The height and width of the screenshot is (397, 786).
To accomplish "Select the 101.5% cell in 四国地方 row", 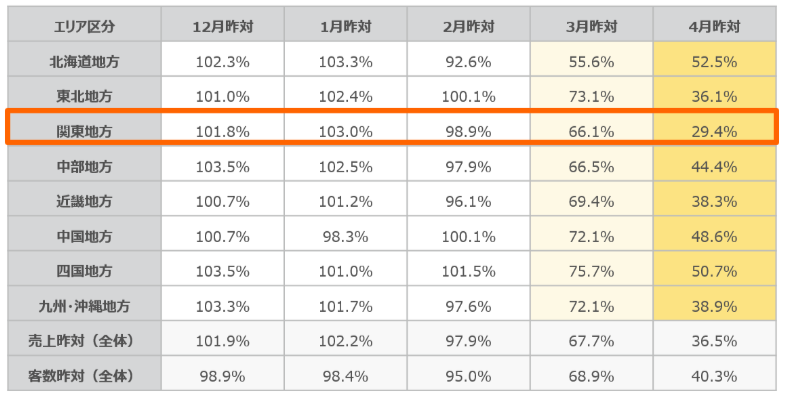I will point(468,269).
